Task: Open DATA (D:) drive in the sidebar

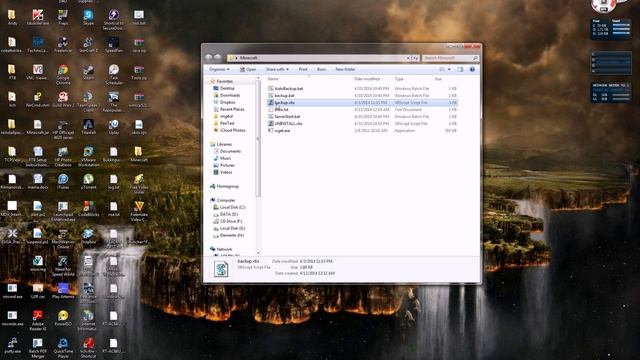Action: point(229,214)
